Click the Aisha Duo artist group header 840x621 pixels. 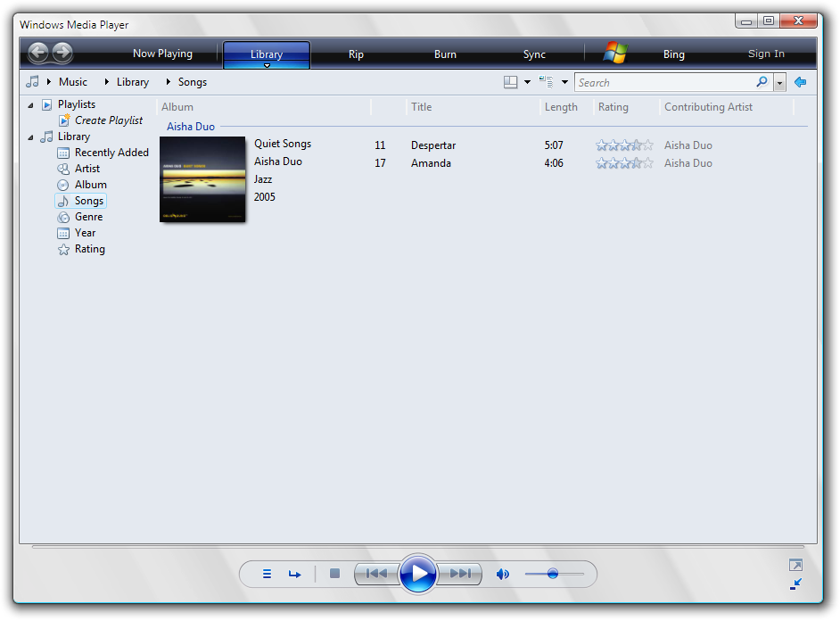pyautogui.click(x=191, y=127)
